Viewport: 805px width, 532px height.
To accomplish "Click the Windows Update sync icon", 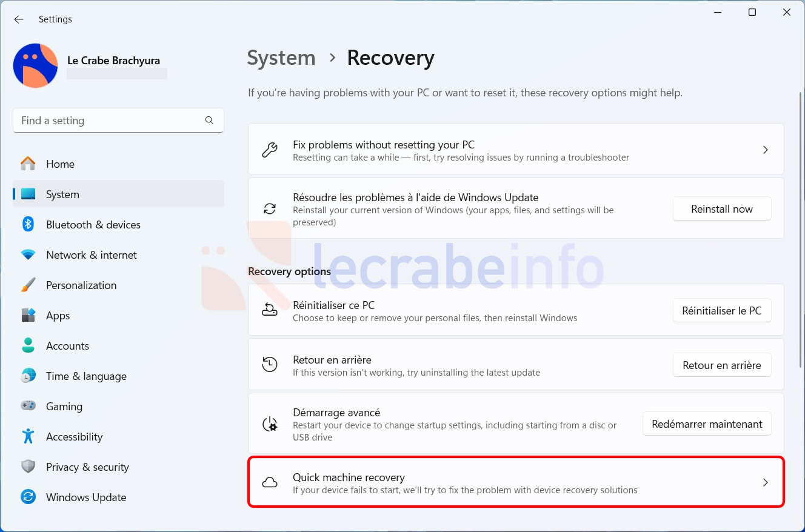I will coord(28,497).
